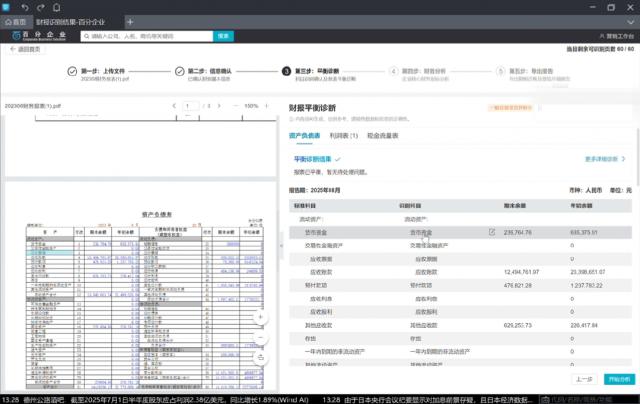Switch to 现金流量表 tab
This screenshot has width=640, height=404.
[382, 135]
